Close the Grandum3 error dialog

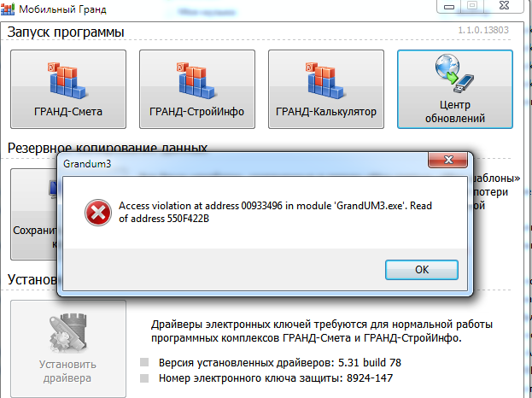click(x=448, y=160)
